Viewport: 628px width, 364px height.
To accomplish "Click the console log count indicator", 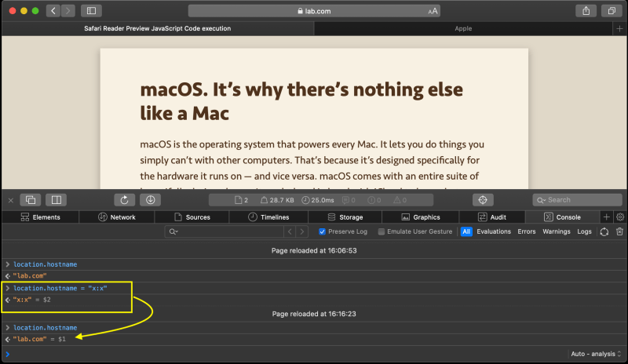I will (x=349, y=200).
